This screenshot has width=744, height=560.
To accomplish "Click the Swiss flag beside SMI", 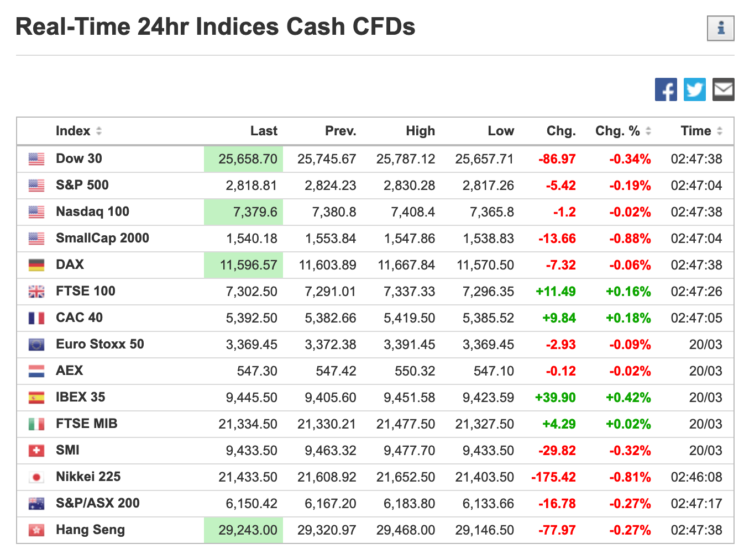I will pyautogui.click(x=36, y=451).
